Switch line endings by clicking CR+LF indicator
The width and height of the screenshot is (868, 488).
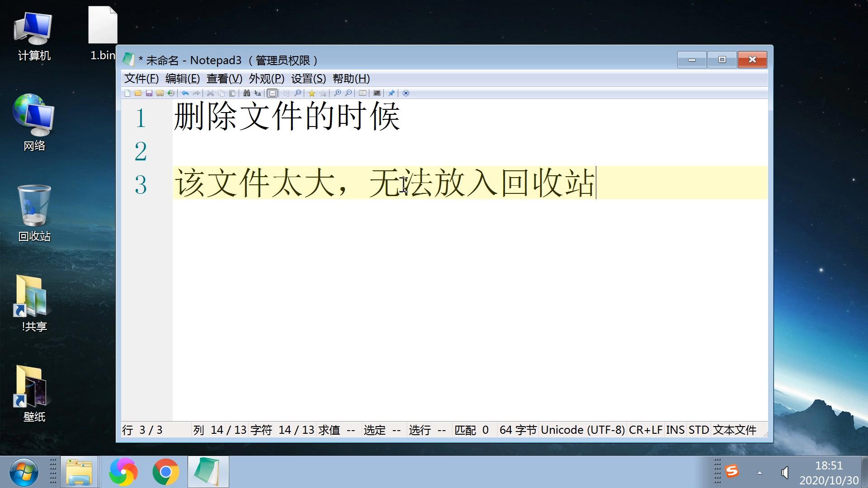pos(645,430)
